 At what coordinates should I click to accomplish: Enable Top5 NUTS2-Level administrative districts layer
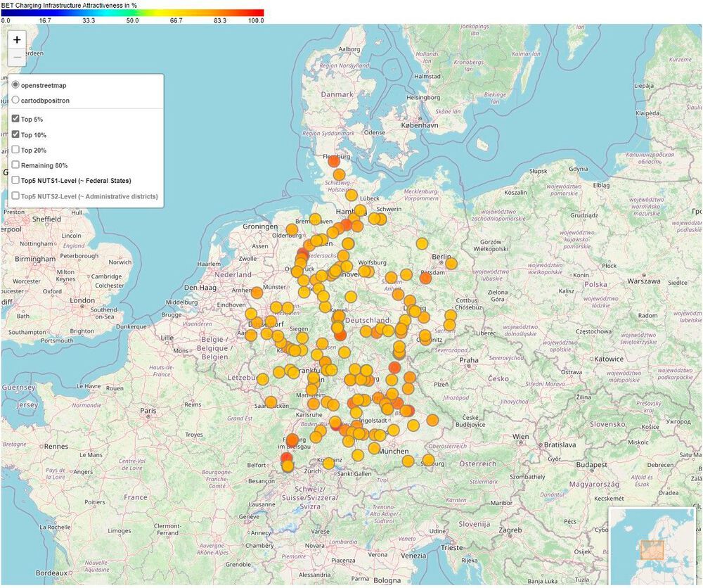pyautogui.click(x=15, y=195)
